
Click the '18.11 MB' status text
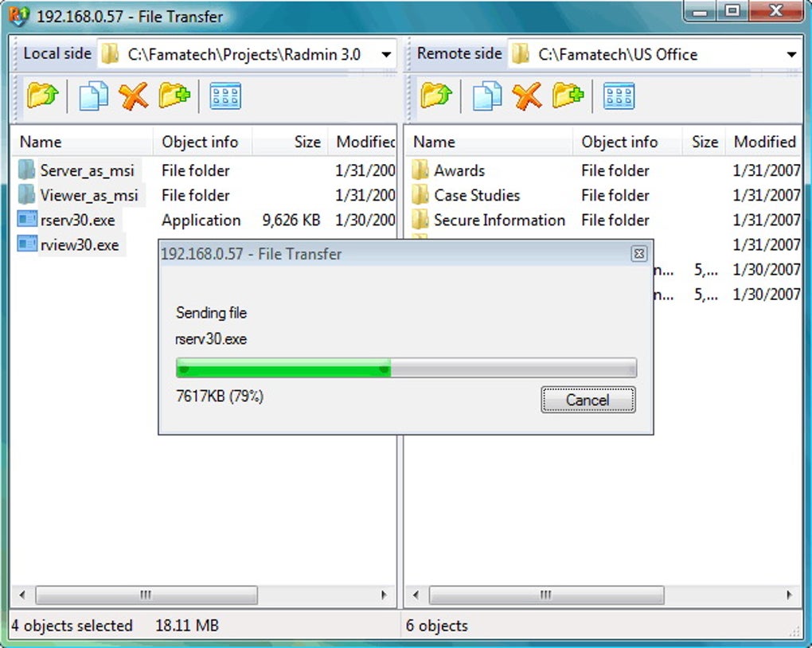click(187, 625)
